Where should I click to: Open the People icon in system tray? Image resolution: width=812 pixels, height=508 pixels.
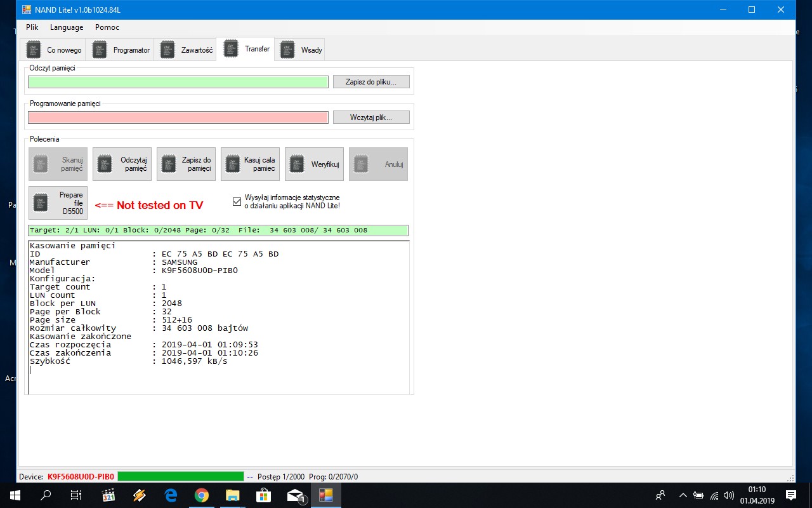point(660,495)
